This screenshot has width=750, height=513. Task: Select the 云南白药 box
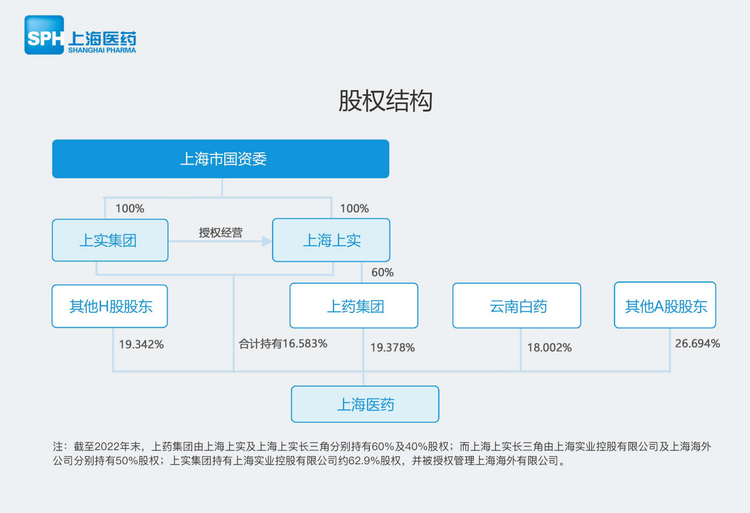point(517,306)
